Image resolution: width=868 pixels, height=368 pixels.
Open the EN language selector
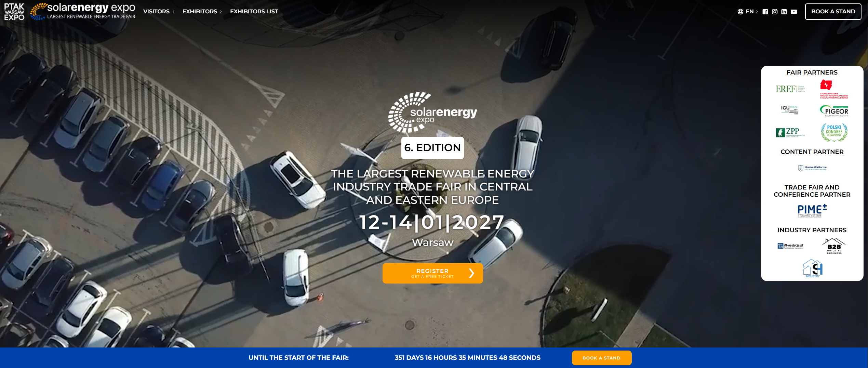[749, 11]
